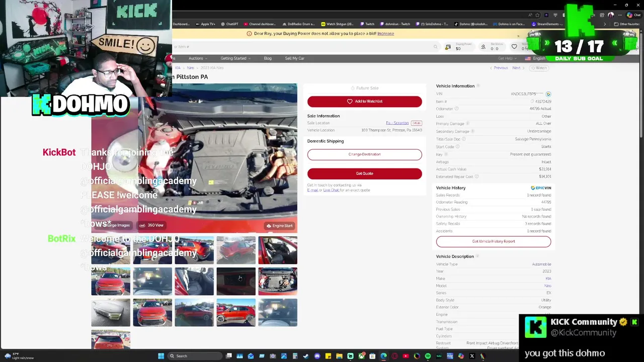Expand the Get Help dropdown
Image resolution: width=644 pixels, height=362 pixels.
[x=507, y=58]
